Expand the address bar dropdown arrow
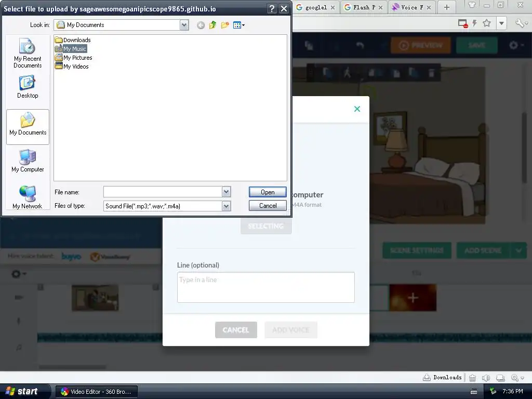This screenshot has height=399, width=532. 501,23
